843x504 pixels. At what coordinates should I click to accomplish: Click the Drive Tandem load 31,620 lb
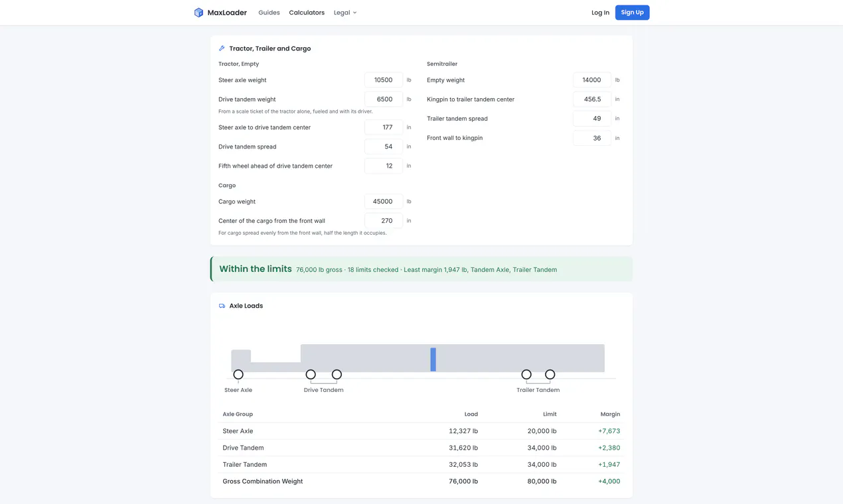463,448
